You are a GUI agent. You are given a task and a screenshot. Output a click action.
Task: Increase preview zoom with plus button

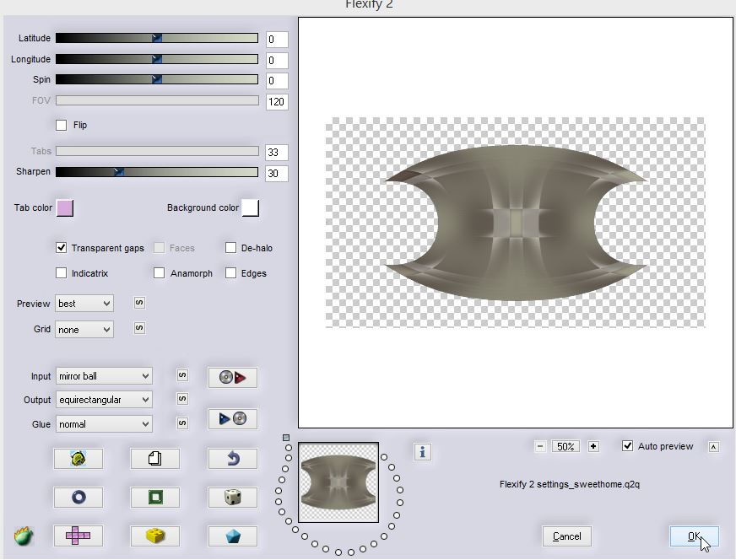point(593,446)
